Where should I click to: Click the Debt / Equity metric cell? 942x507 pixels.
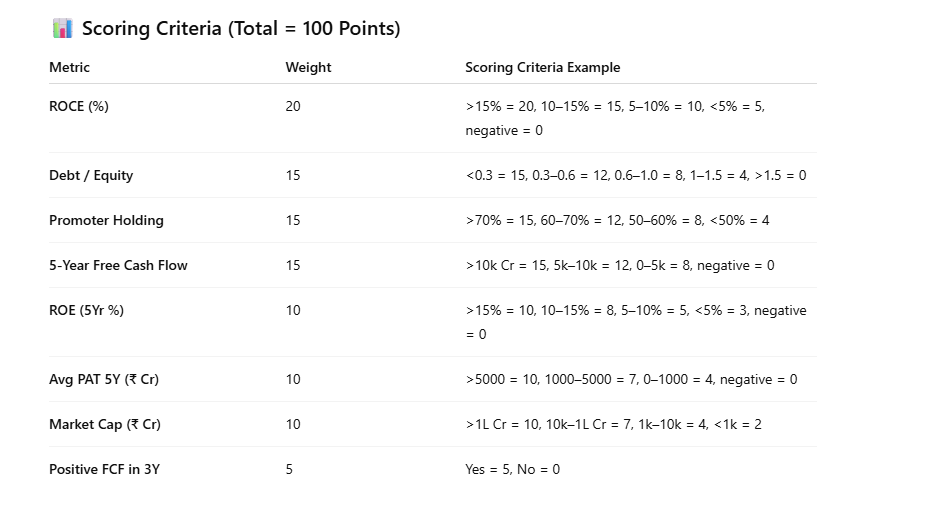click(91, 175)
